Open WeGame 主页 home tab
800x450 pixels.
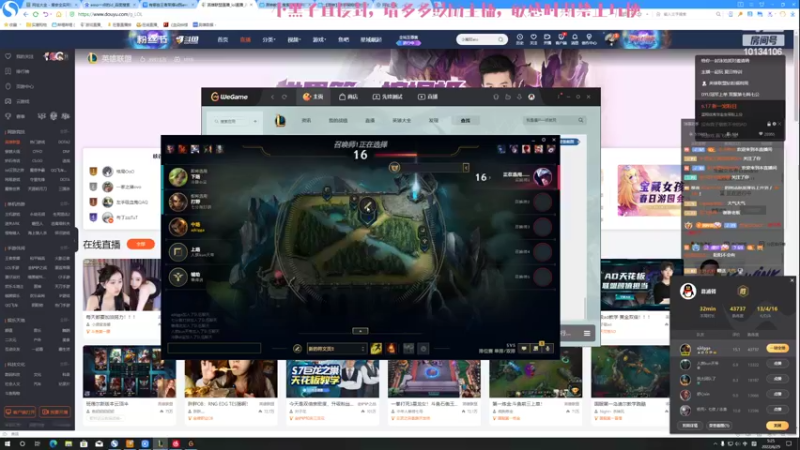313,96
